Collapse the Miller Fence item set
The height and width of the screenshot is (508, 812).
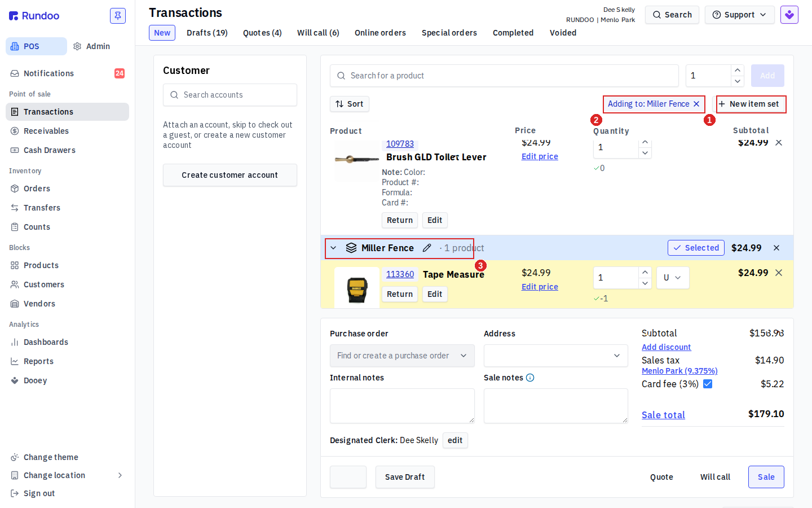[333, 248]
